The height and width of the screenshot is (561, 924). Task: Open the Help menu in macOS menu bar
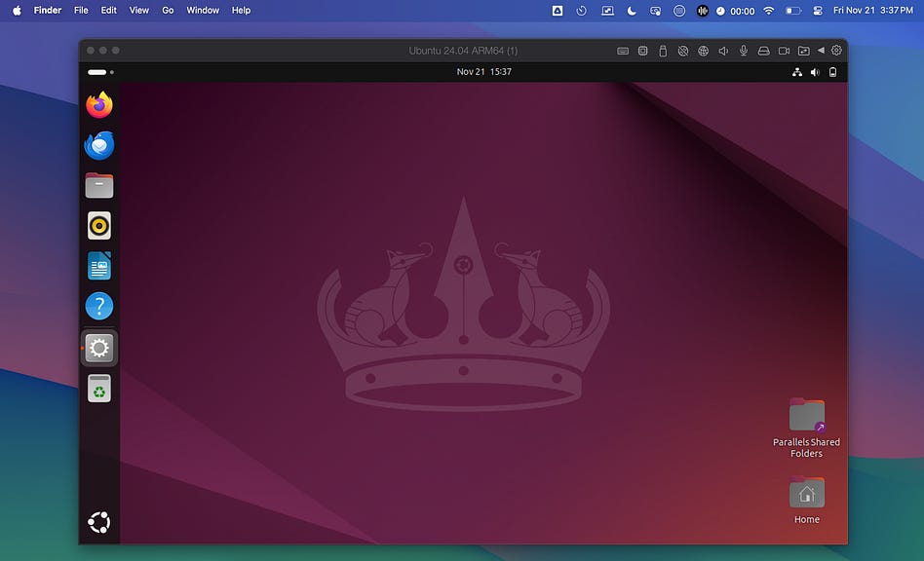(241, 11)
